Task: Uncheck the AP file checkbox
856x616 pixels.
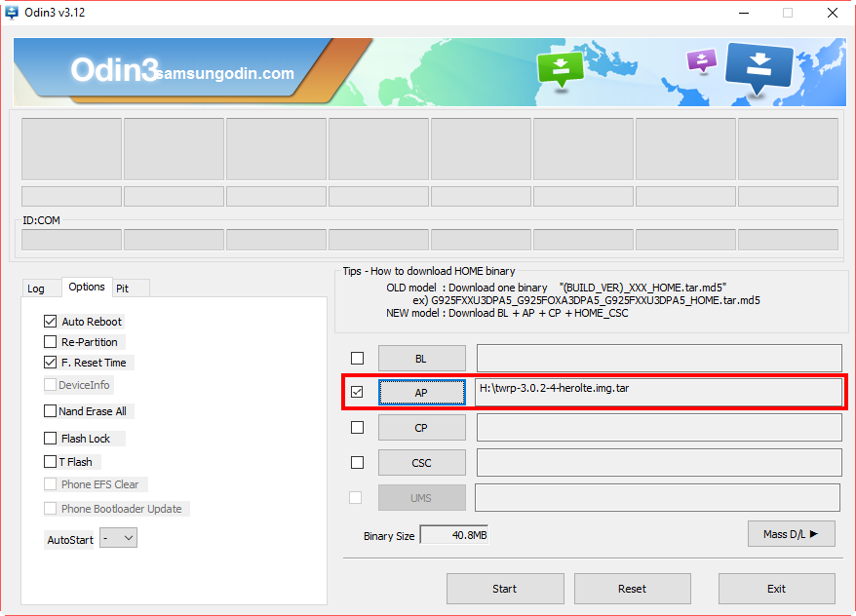Action: [357, 392]
